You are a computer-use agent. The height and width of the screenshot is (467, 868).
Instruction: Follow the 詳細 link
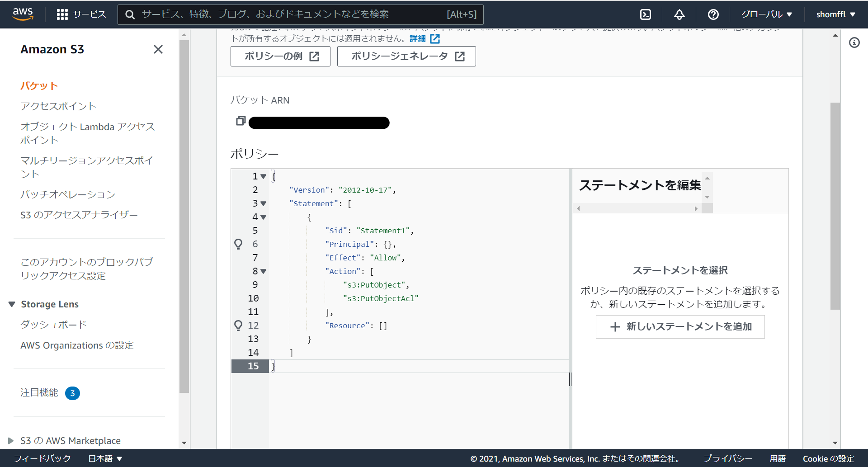pyautogui.click(x=418, y=39)
